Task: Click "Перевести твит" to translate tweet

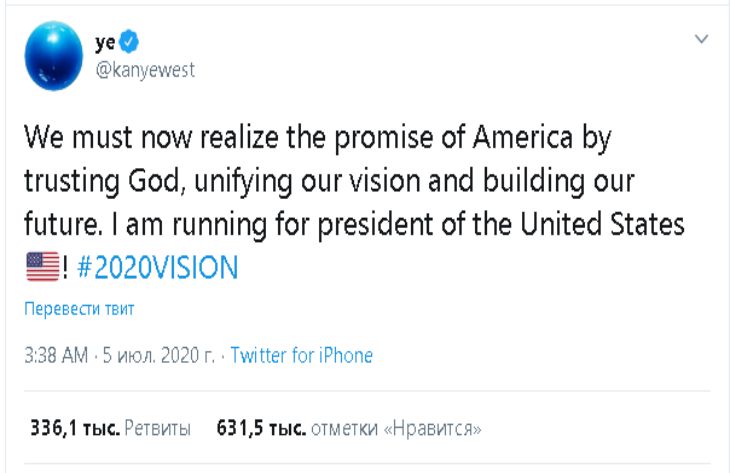Action: coord(78,309)
